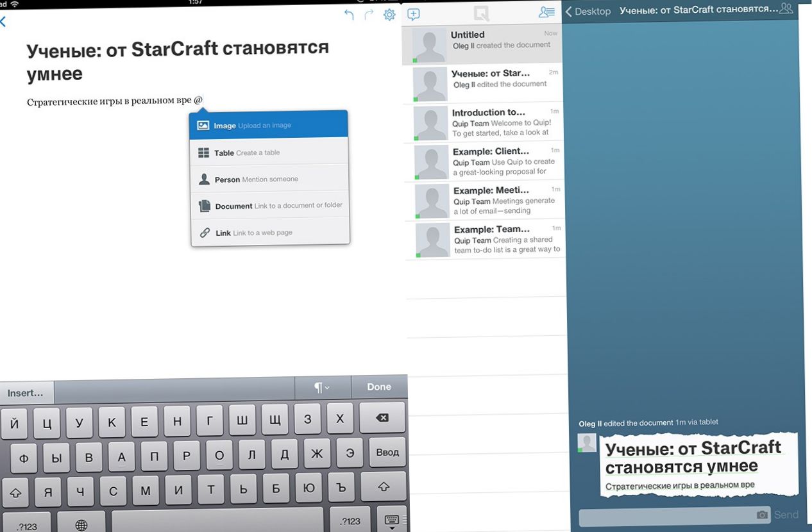Tap the right .?123 key

tap(351, 520)
